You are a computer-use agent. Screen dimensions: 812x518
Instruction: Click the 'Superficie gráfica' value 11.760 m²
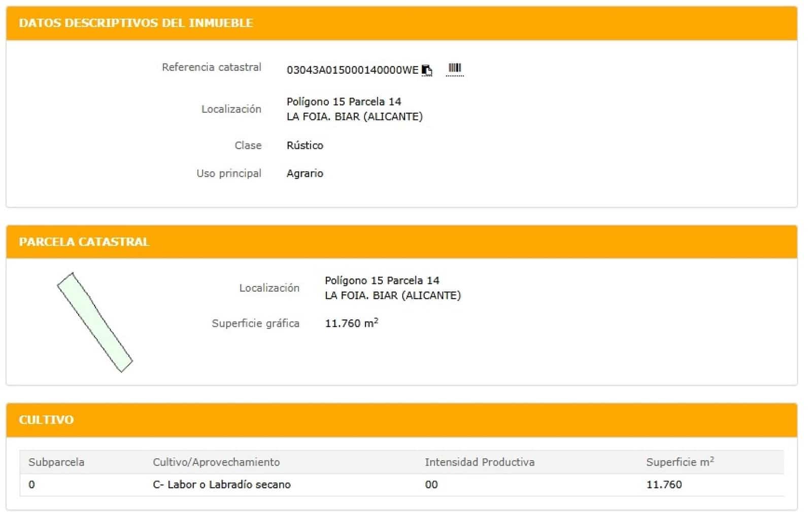[x=351, y=323]
